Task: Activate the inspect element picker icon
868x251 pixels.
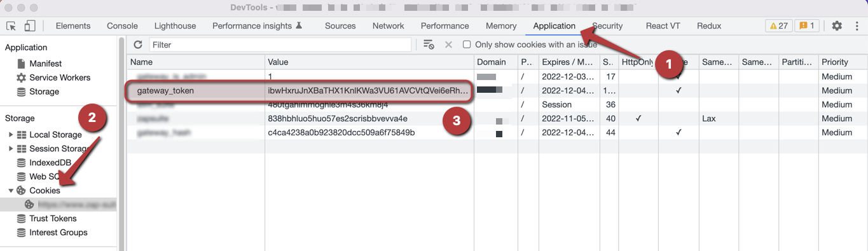Action: click(x=11, y=26)
